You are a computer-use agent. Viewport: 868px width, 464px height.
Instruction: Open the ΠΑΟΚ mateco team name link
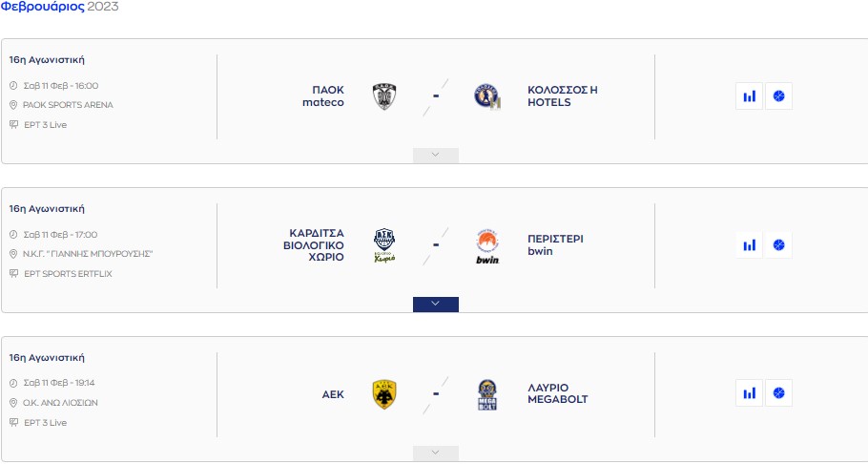click(322, 96)
